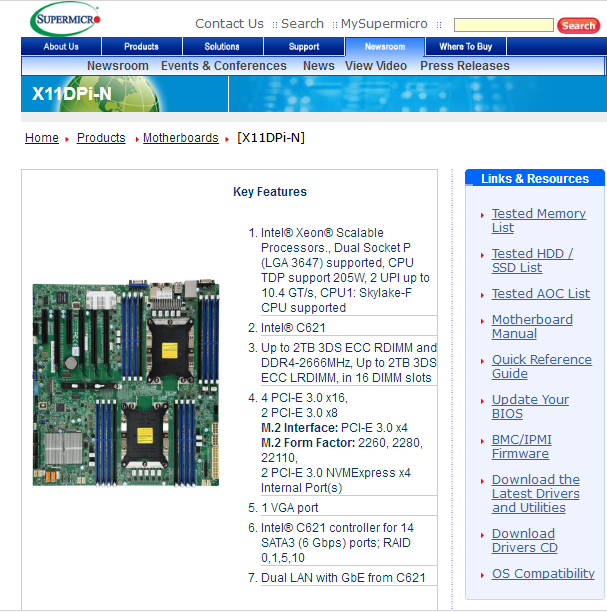Open Download the Latest Drivers and Utilities
This screenshot has height=612, width=607.
coord(536,494)
